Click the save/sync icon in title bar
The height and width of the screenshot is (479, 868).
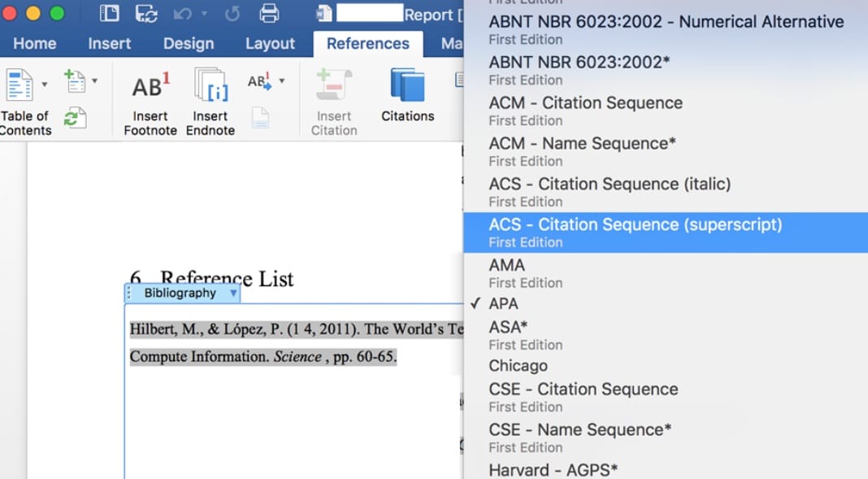146,13
